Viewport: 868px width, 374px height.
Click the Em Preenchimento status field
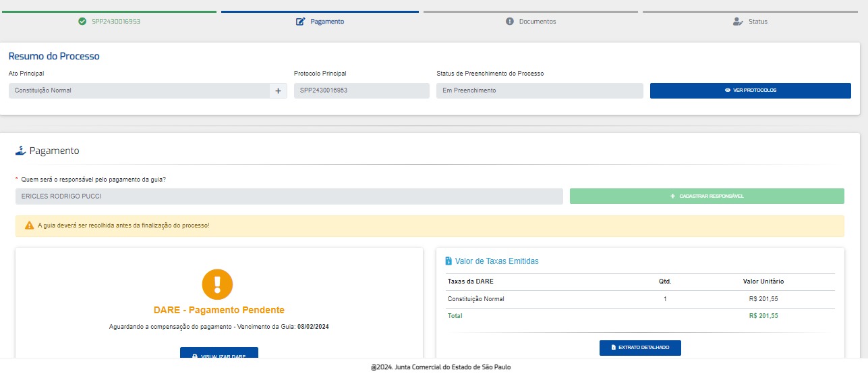[540, 90]
